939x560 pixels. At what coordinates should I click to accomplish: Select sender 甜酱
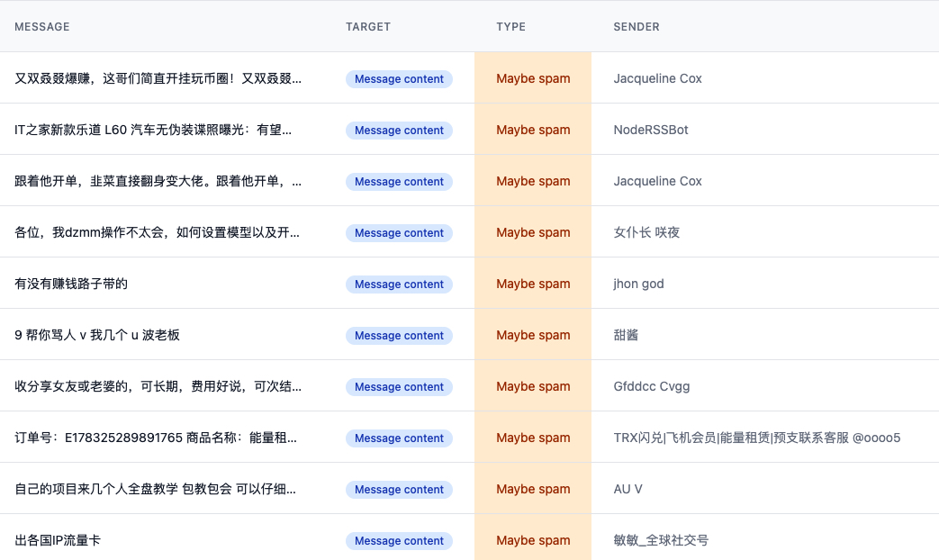coord(626,336)
